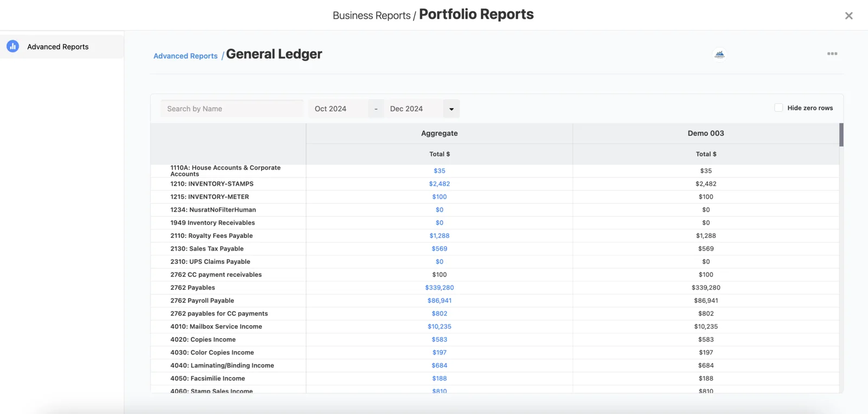Open Aggregate $802 for payables for CC payments

click(439, 314)
